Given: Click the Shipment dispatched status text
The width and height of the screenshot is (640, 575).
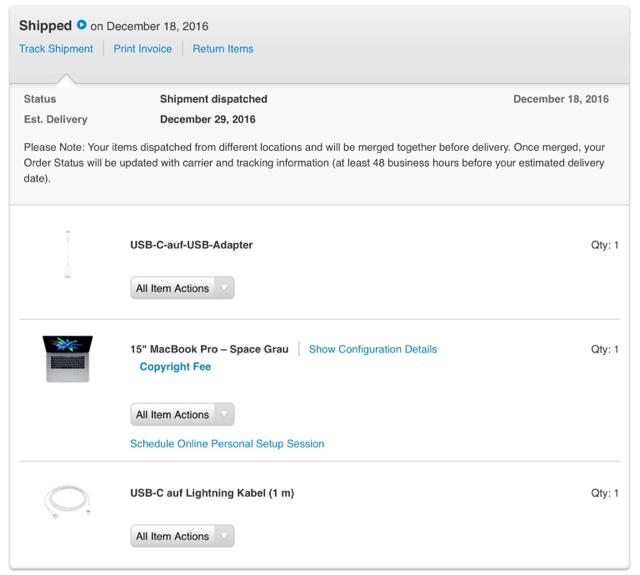Looking at the screenshot, I should coord(213,99).
